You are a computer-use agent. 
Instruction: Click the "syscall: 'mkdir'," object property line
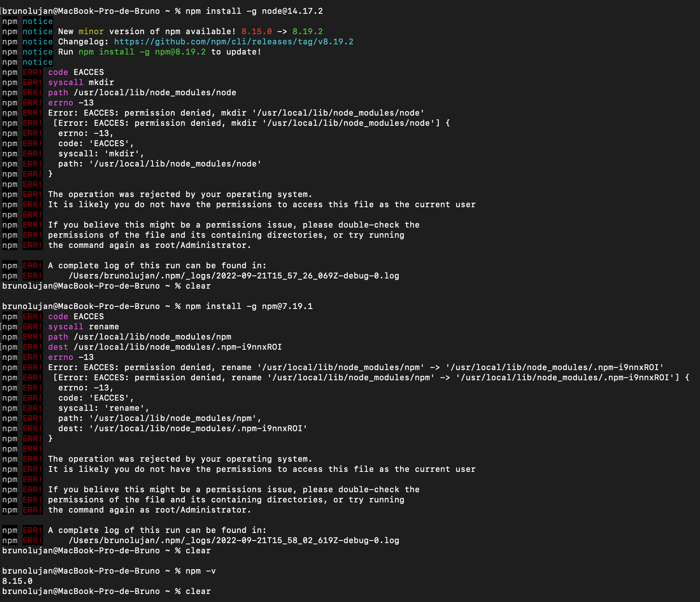click(x=101, y=154)
